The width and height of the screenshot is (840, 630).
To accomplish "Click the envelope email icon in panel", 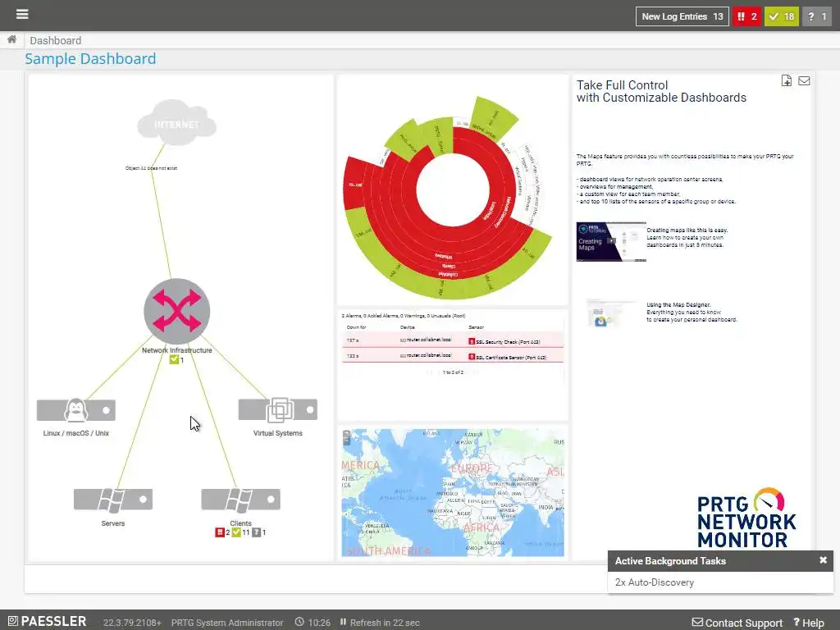I will coord(804,81).
